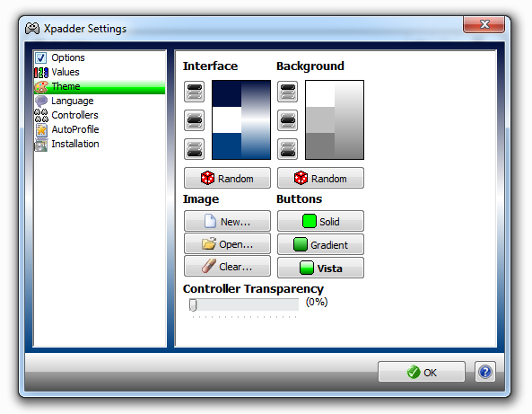Randomize the Interface colors

pos(227,178)
